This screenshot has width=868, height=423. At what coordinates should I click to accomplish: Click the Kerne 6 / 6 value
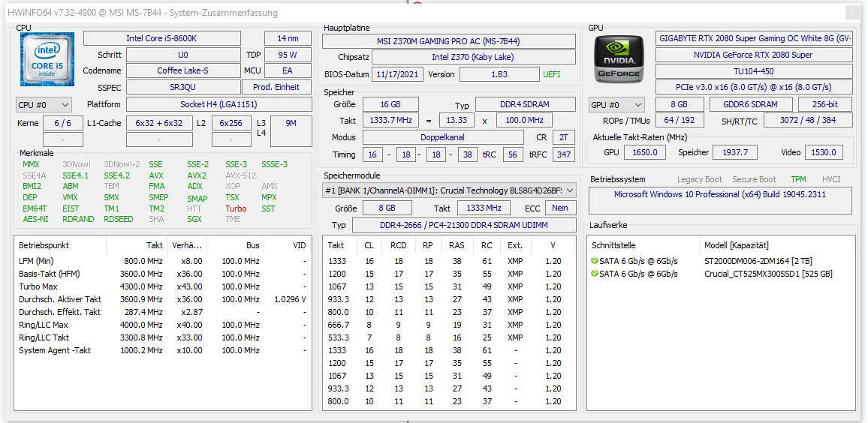pyautogui.click(x=63, y=123)
